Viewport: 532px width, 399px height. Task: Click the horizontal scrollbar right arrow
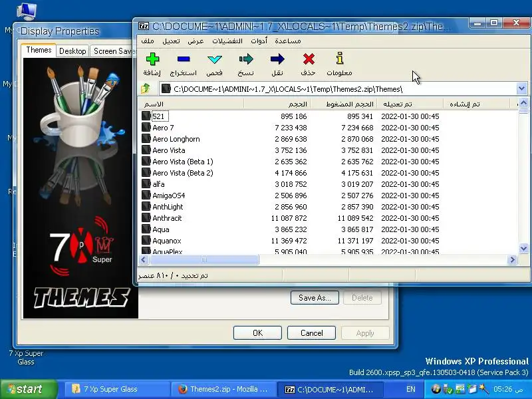pyautogui.click(x=512, y=260)
